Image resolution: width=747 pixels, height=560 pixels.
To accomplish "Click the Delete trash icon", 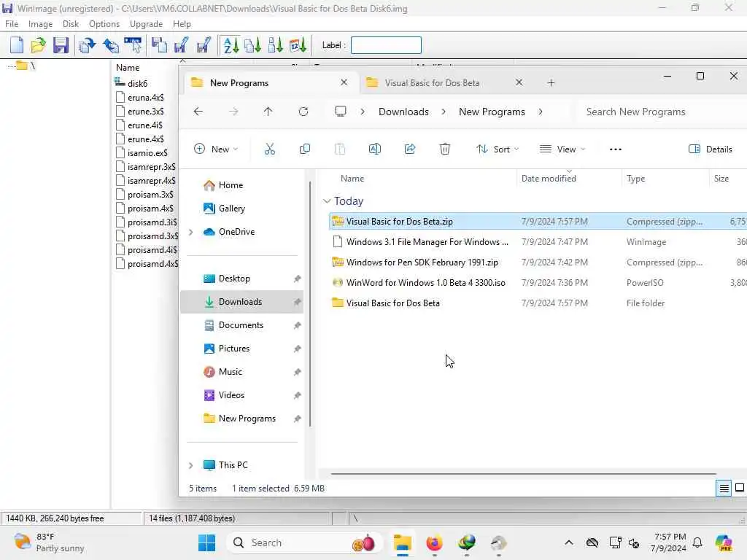I will (444, 149).
